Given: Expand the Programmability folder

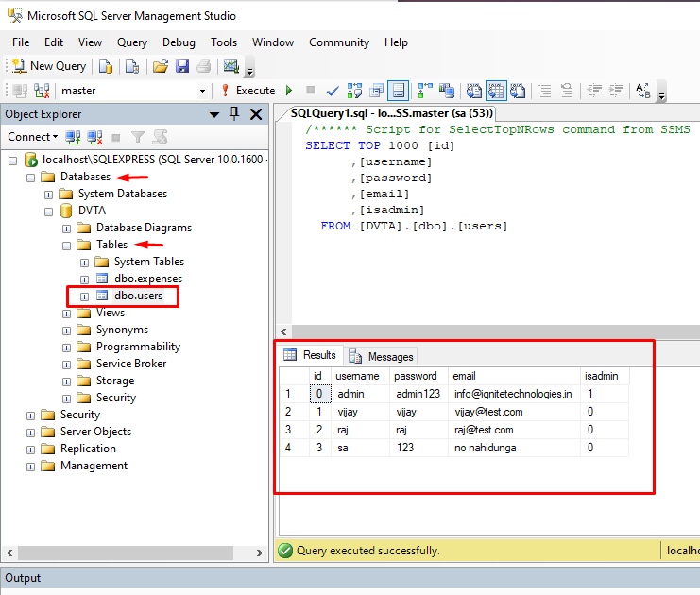Looking at the screenshot, I should 66,348.
